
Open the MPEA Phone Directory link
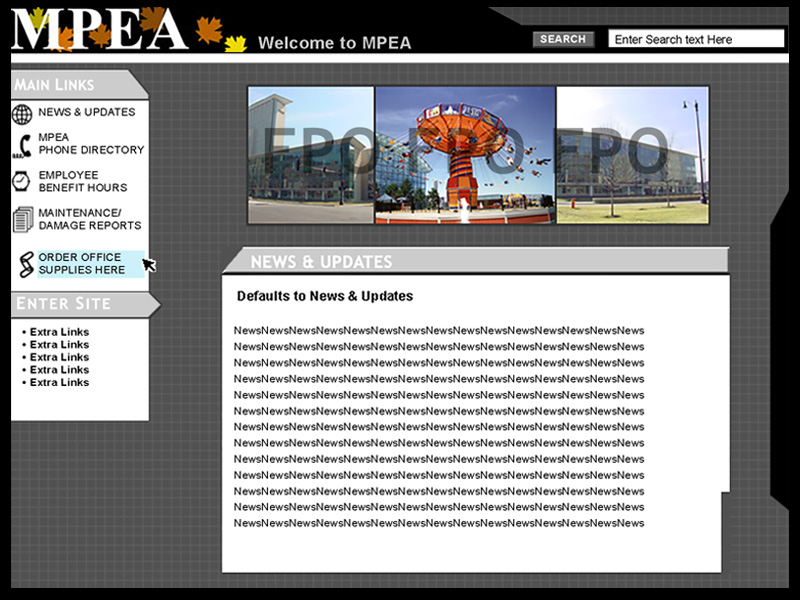[x=91, y=143]
